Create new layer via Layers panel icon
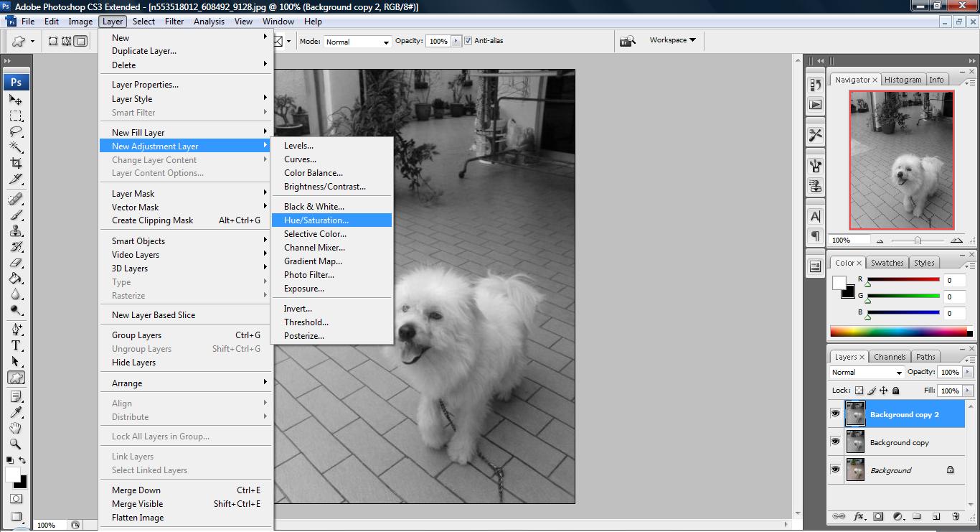980x532 pixels. [936, 516]
